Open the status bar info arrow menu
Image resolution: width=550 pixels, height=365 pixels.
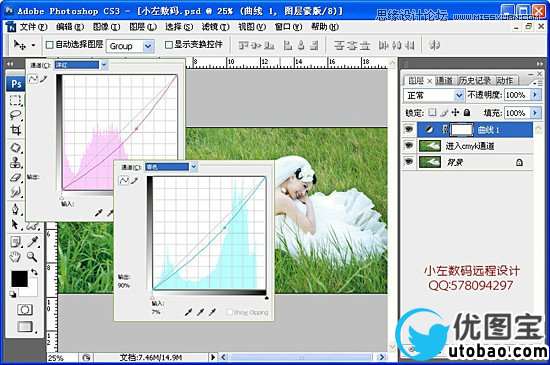[x=213, y=357]
